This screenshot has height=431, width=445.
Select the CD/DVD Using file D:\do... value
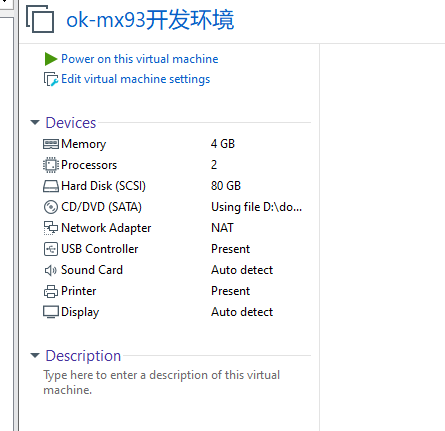257,207
